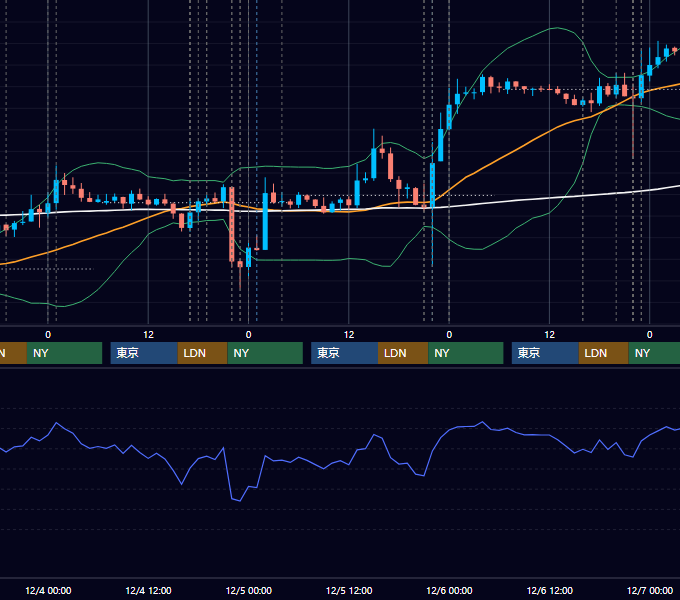Viewport: 680px width, 600px height.
Task: Select the LDN session block on 12/4
Action: pyautogui.click(x=203, y=353)
